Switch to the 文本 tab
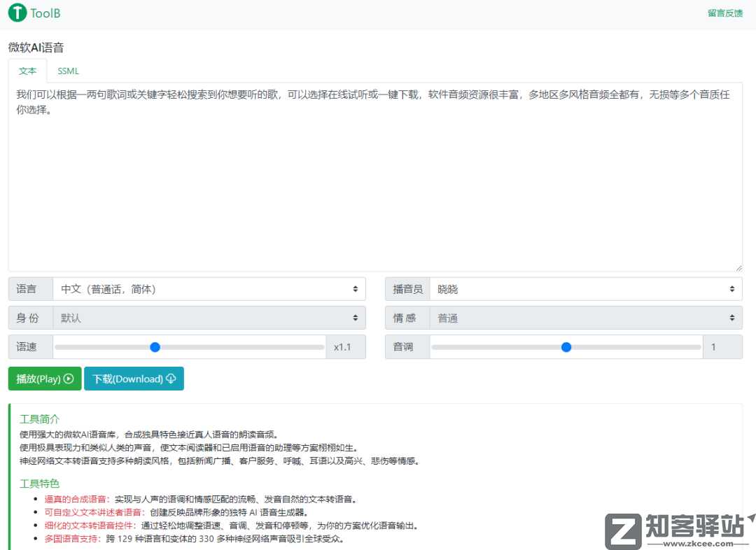Image resolution: width=756 pixels, height=550 pixels. (x=27, y=71)
